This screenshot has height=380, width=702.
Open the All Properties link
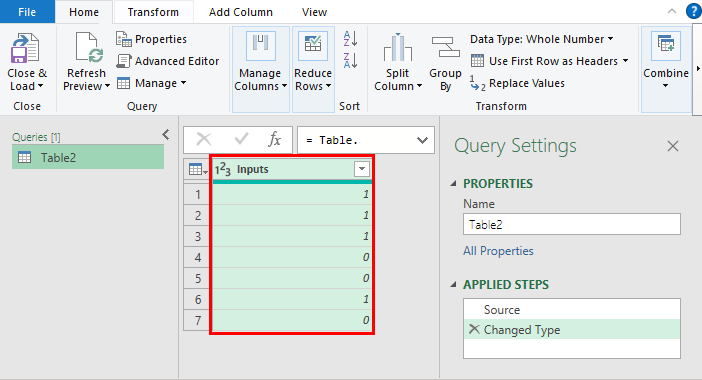tap(498, 251)
